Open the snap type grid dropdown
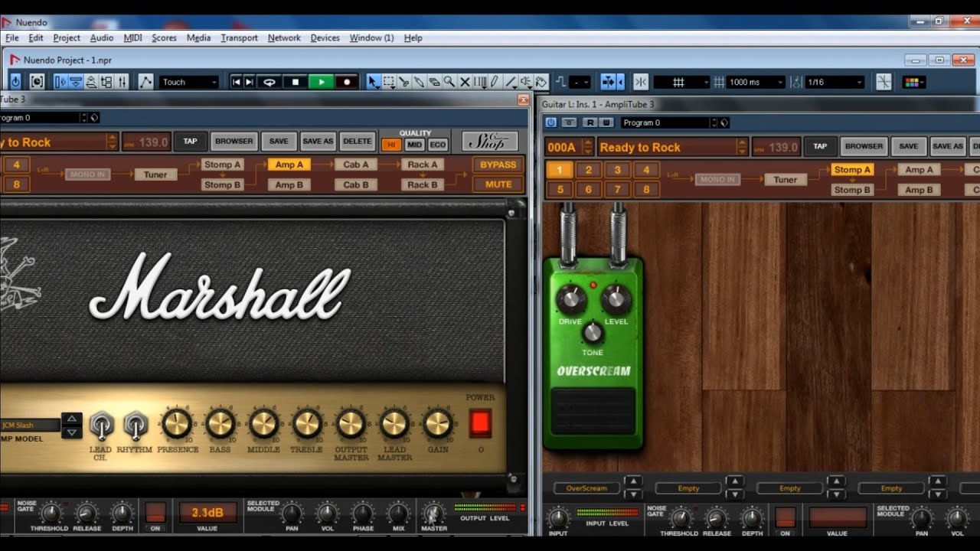This screenshot has height=551, width=980. coord(681,82)
